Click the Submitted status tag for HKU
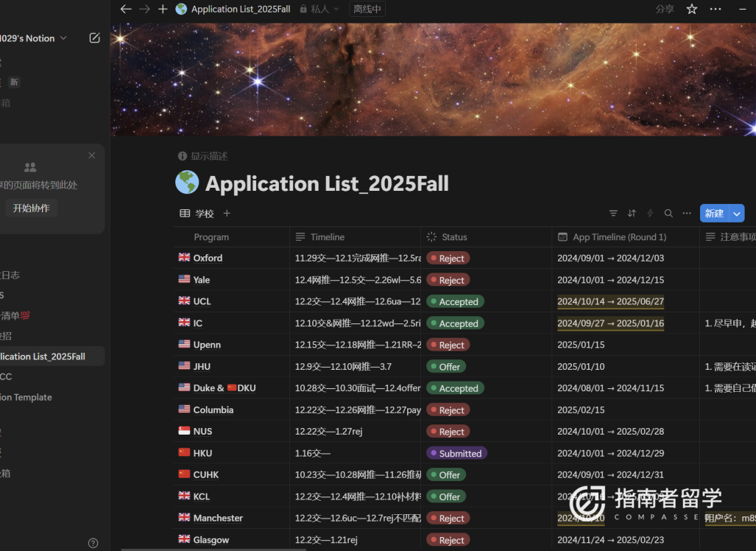 [456, 454]
